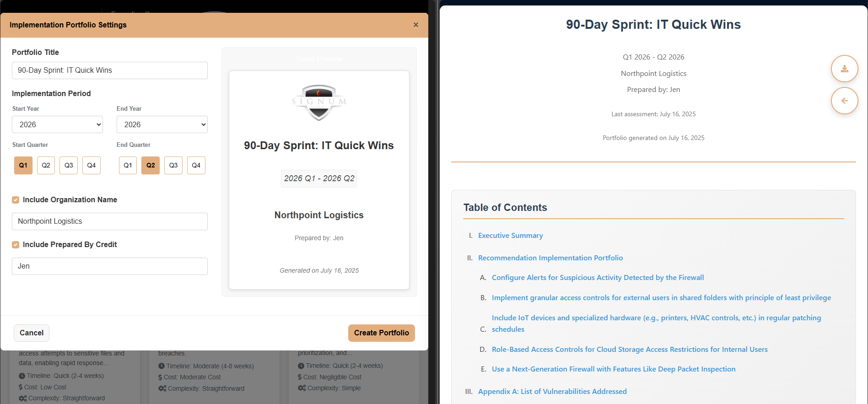Click the Signum shield logo in cover preview
Image resolution: width=868 pixels, height=404 pixels.
(319, 102)
